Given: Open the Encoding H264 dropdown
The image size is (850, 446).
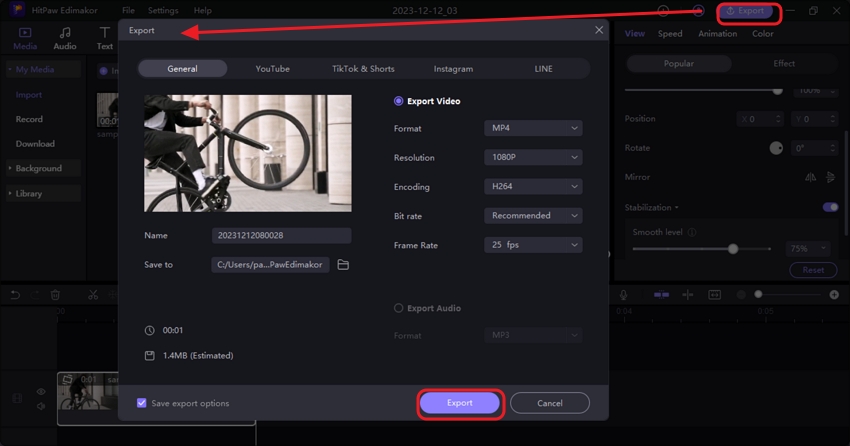Looking at the screenshot, I should click(x=533, y=186).
